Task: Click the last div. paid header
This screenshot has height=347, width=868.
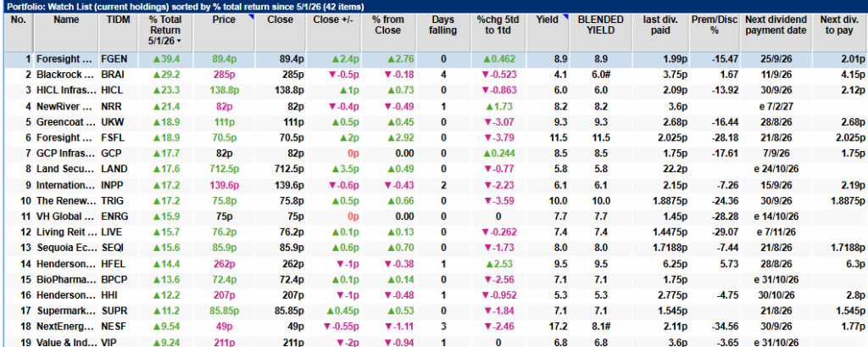Action: point(662,25)
